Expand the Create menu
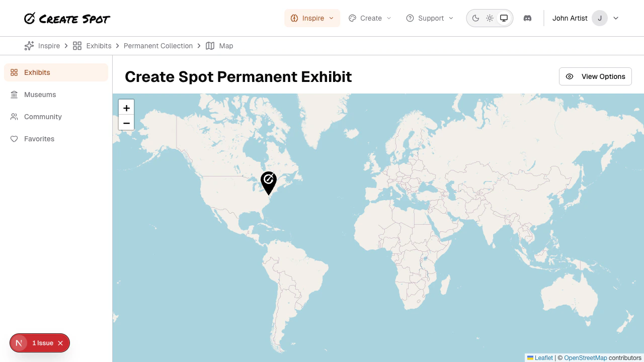Screen dimensions: 644x362 (x=370, y=18)
